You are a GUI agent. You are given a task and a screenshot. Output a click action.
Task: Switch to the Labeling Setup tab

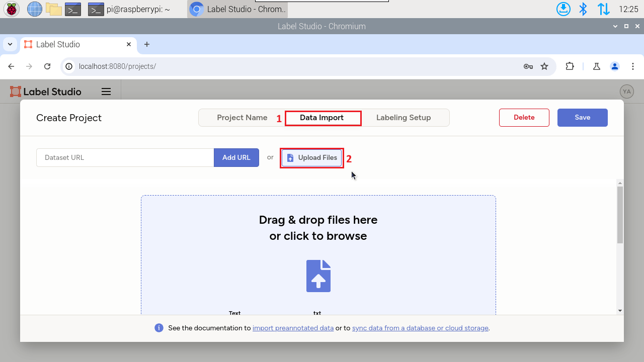point(404,118)
